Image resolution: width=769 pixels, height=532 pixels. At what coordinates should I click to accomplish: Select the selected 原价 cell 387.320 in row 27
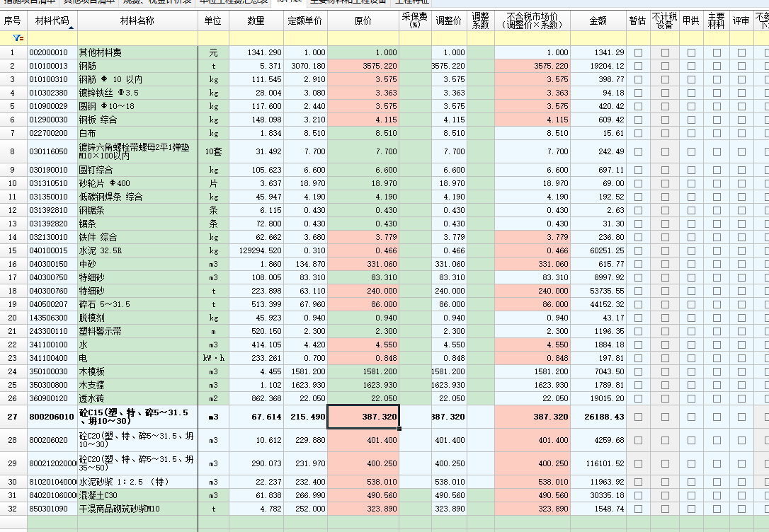(x=363, y=417)
